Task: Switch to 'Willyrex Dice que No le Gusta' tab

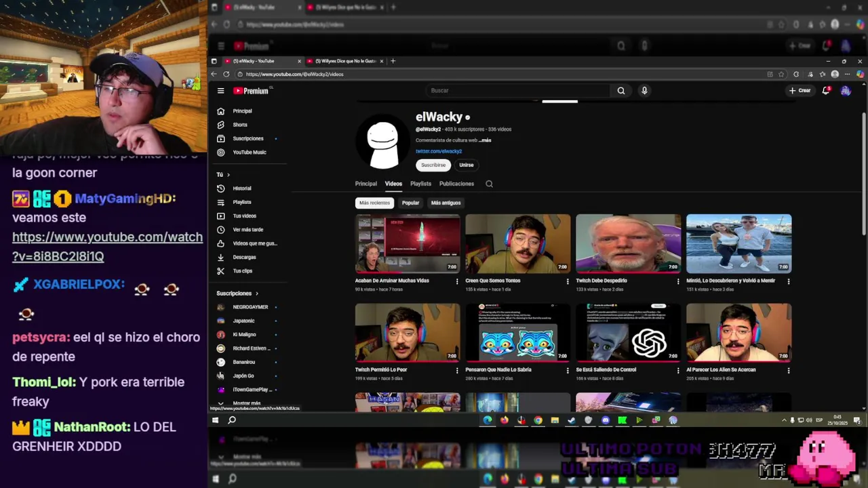Action: pyautogui.click(x=344, y=61)
